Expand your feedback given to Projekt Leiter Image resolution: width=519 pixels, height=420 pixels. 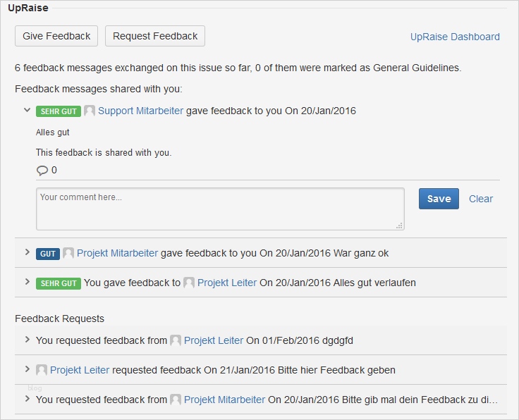point(28,282)
